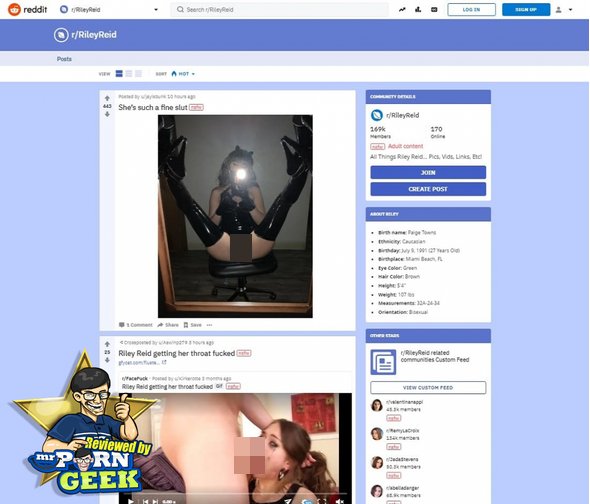
Task: Join the community with the Join button
Action: 428,172
